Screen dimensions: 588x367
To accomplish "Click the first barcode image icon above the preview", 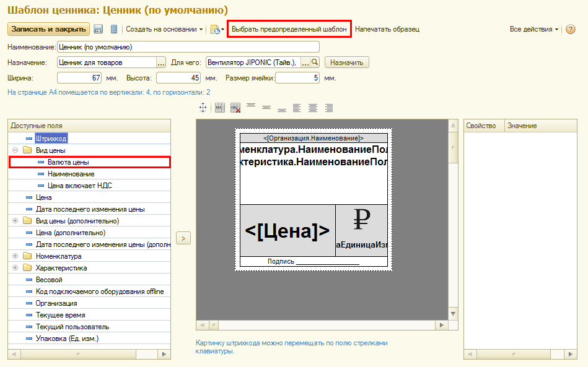I will click(219, 108).
